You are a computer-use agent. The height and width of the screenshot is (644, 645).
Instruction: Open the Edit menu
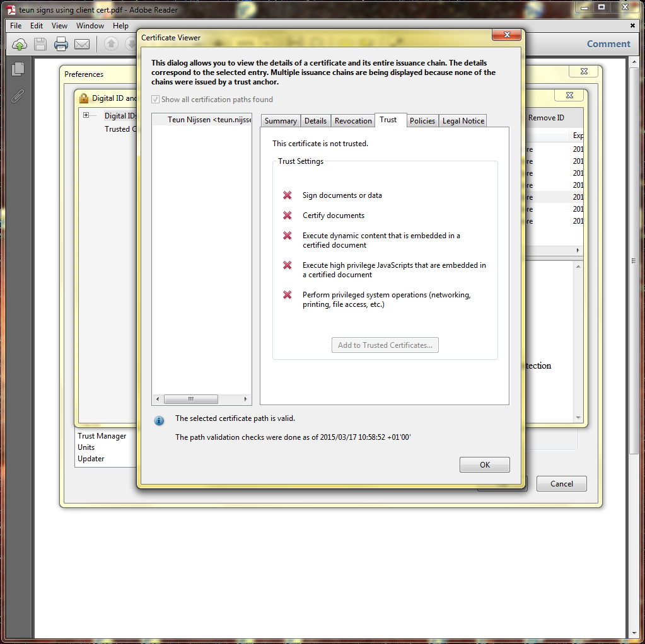click(37, 26)
